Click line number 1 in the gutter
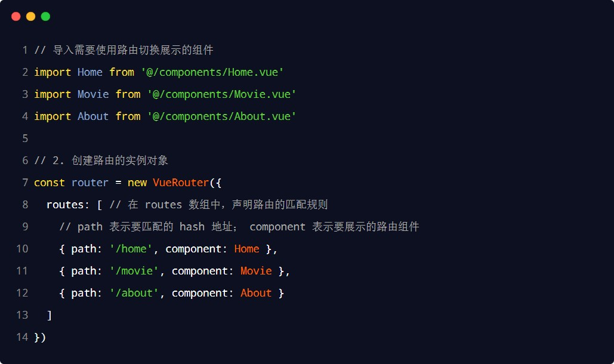Image resolution: width=614 pixels, height=364 pixels. (24, 50)
